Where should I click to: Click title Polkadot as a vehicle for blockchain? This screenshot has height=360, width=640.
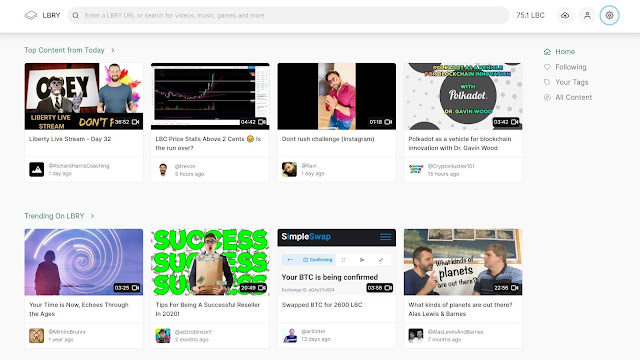pos(460,143)
